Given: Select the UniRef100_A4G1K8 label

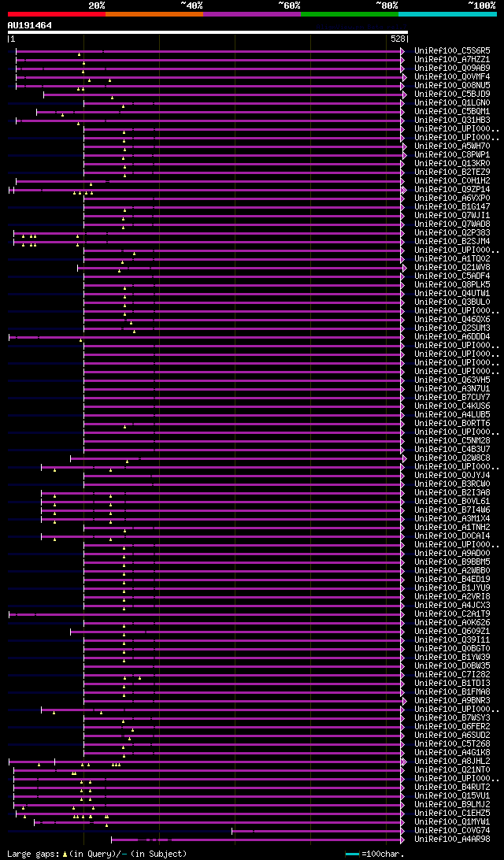Looking at the screenshot, I should tap(453, 753).
